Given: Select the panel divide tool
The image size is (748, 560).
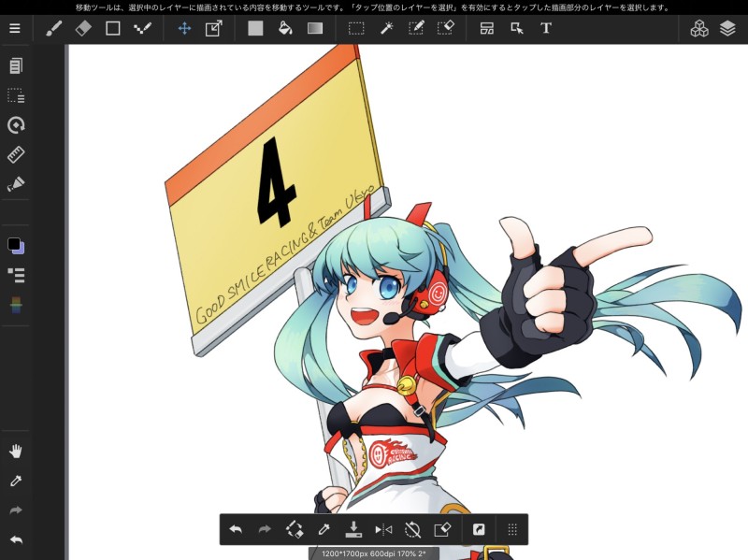Looking at the screenshot, I should [487, 29].
